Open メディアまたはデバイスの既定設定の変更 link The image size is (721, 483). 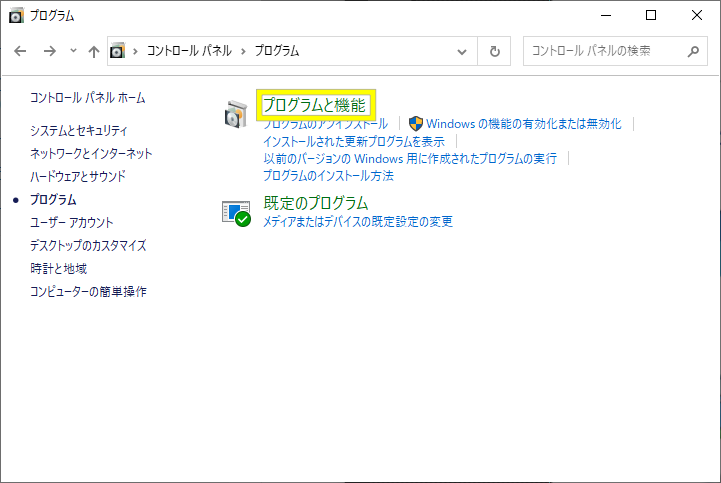click(358, 221)
